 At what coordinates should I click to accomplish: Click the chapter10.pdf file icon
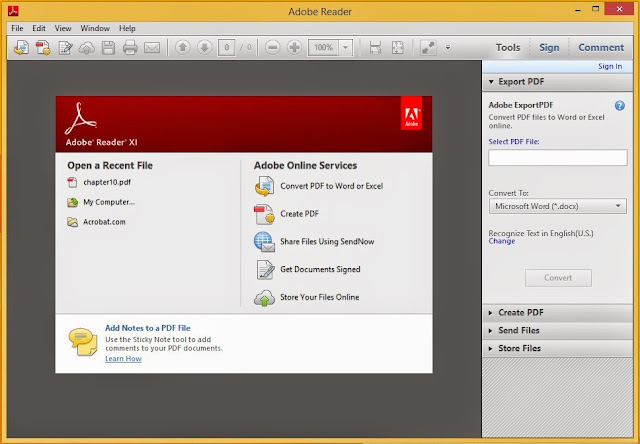(x=72, y=182)
